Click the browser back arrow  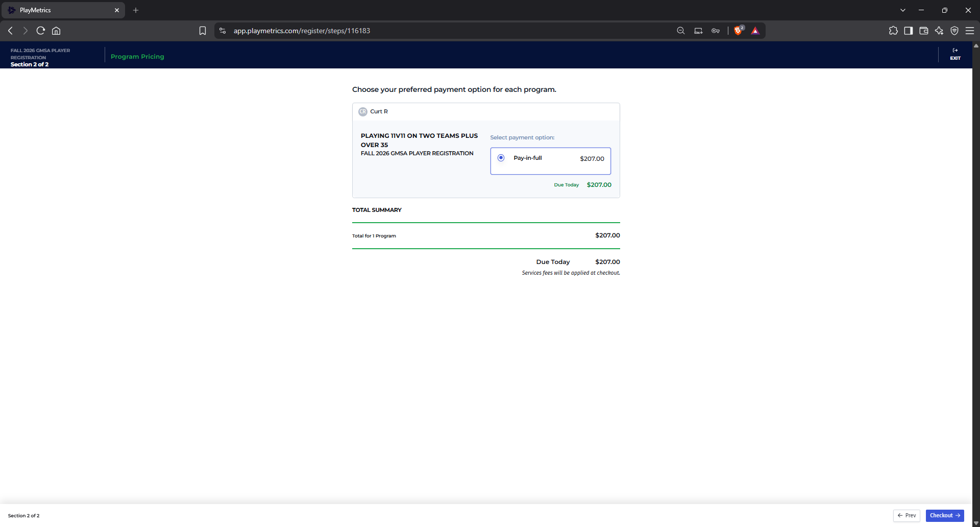point(10,31)
